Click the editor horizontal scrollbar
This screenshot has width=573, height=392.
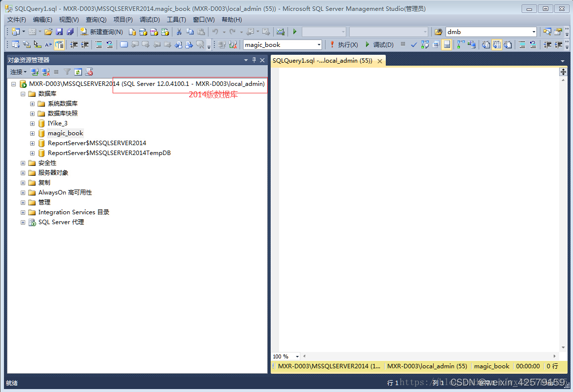click(429, 356)
